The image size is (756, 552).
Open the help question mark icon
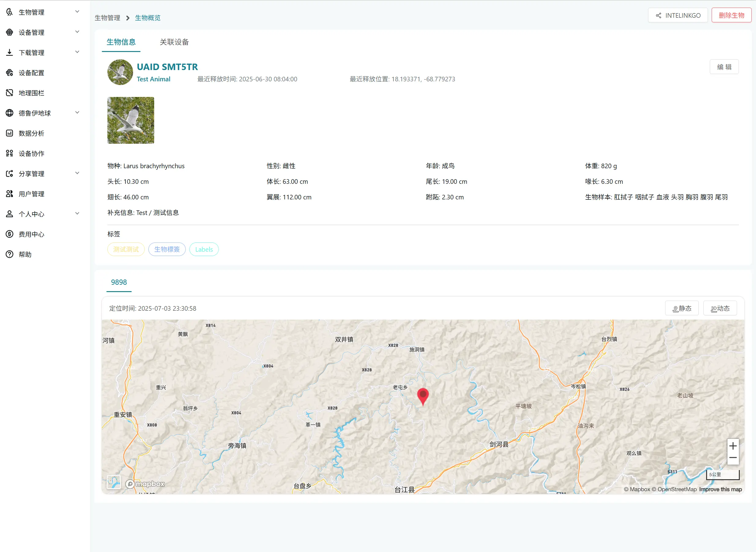point(9,254)
